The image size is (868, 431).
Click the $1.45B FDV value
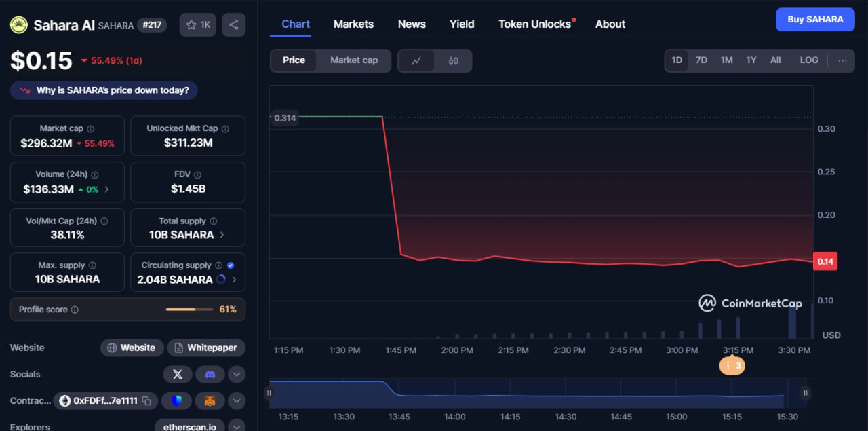(187, 189)
